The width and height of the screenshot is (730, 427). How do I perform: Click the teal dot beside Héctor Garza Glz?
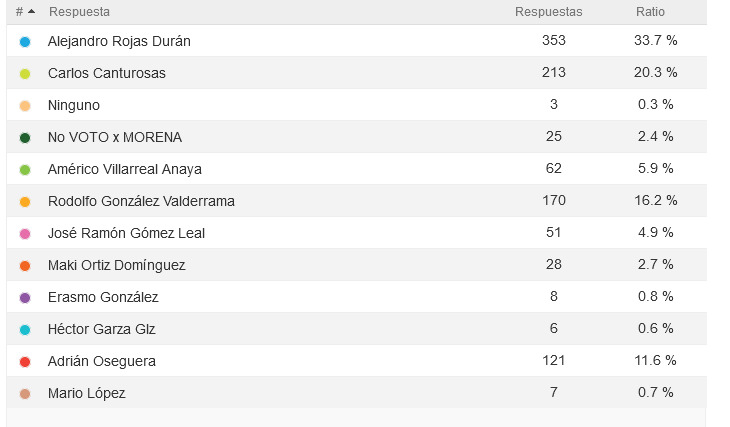click(x=25, y=329)
